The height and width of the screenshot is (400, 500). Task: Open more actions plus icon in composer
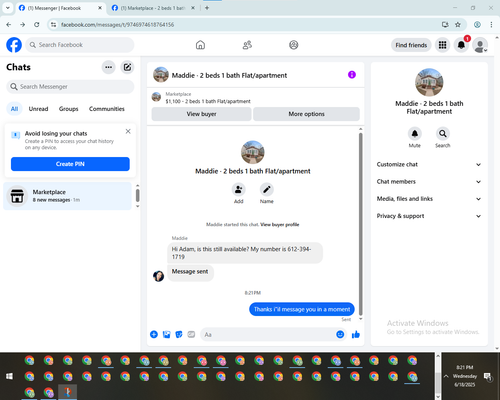pos(154,334)
